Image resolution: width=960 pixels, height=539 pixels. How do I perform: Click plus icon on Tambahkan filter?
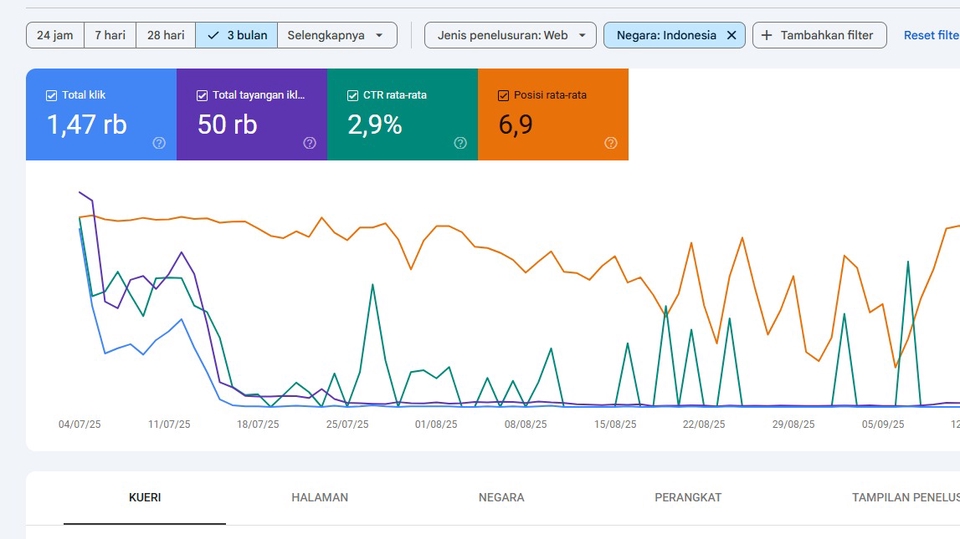coord(767,35)
